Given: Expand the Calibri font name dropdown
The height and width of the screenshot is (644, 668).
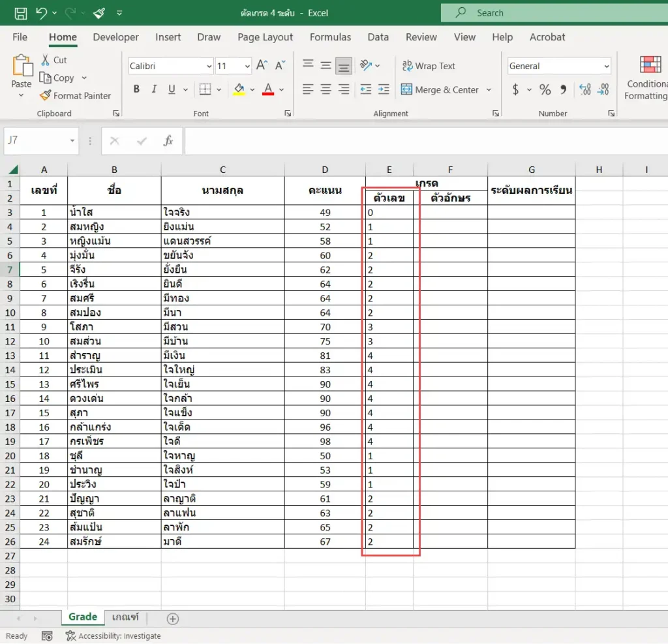Looking at the screenshot, I should tap(209, 67).
